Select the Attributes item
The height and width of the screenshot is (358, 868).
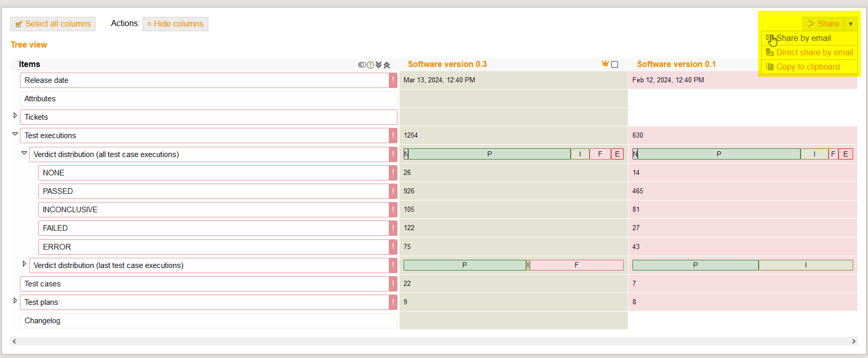(x=208, y=99)
